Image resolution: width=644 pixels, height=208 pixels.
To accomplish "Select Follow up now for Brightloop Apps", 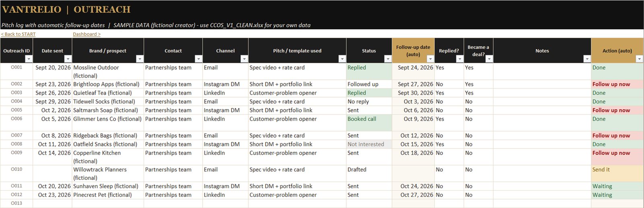I will coord(617,84).
